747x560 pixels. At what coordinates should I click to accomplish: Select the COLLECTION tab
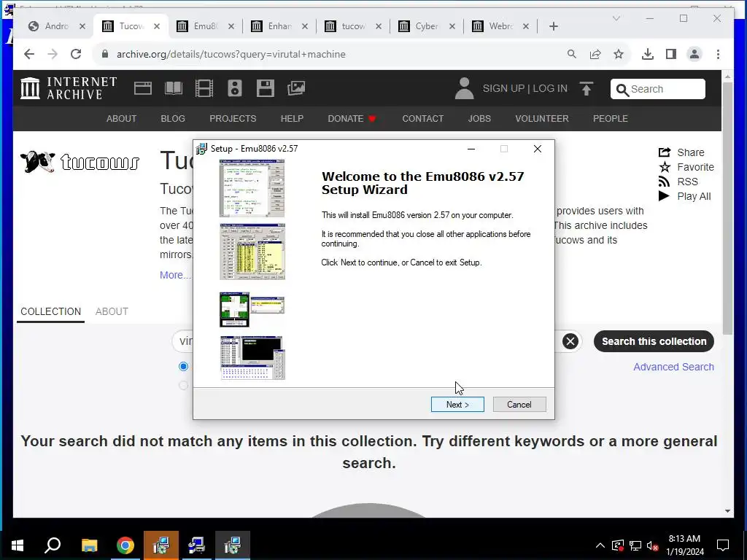point(50,311)
